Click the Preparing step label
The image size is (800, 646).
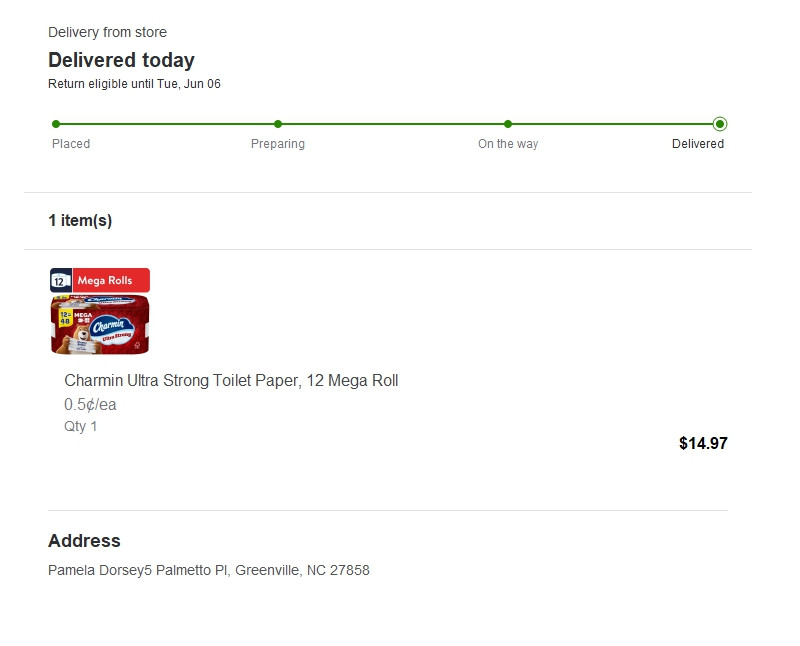(278, 144)
